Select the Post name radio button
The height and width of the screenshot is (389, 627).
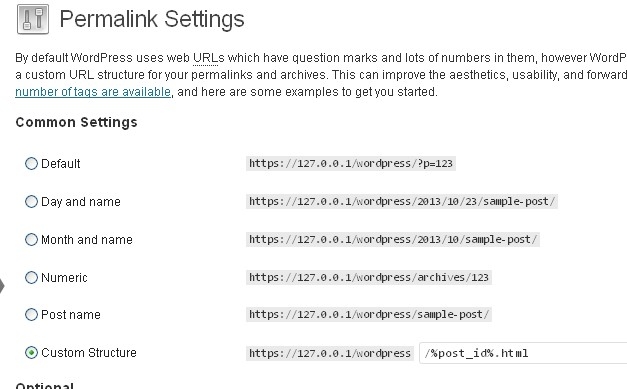[x=31, y=315]
